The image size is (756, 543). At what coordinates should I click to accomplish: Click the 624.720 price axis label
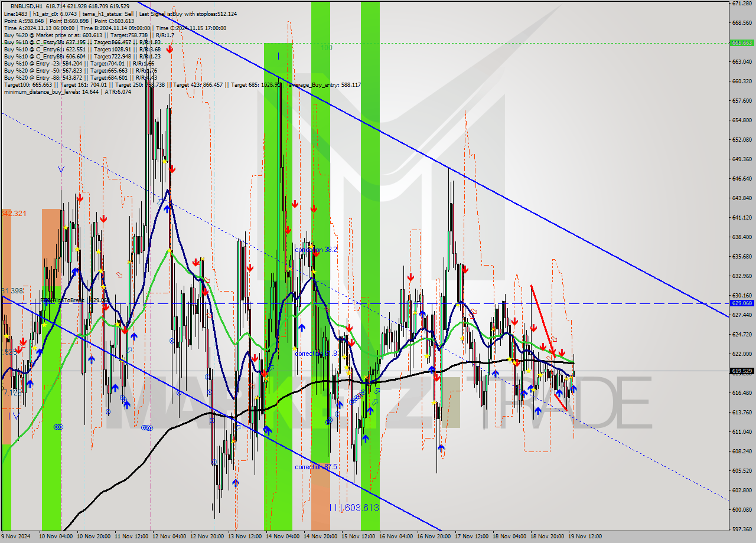[x=741, y=335]
